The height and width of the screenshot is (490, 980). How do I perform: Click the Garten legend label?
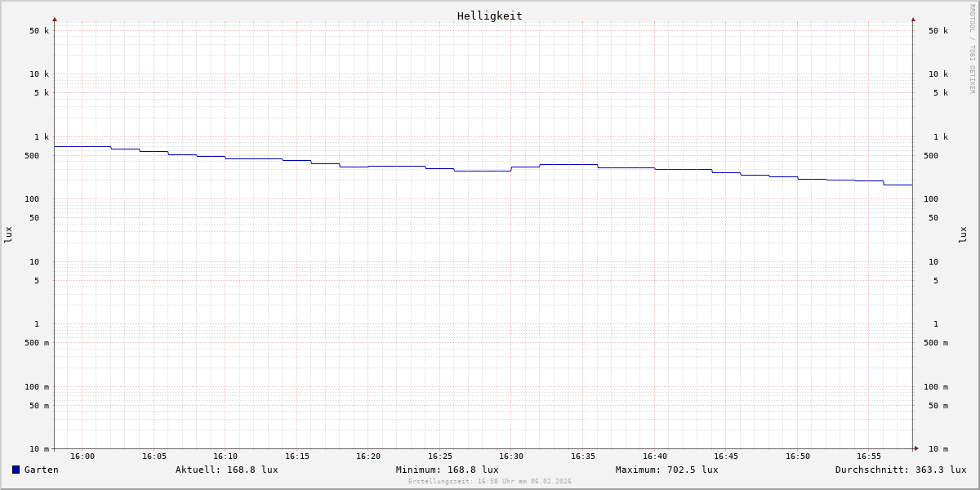41,470
